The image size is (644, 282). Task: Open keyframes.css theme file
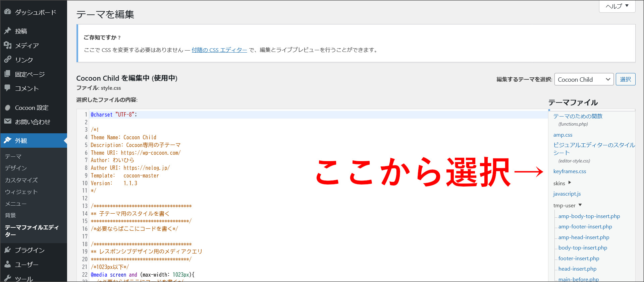click(570, 171)
